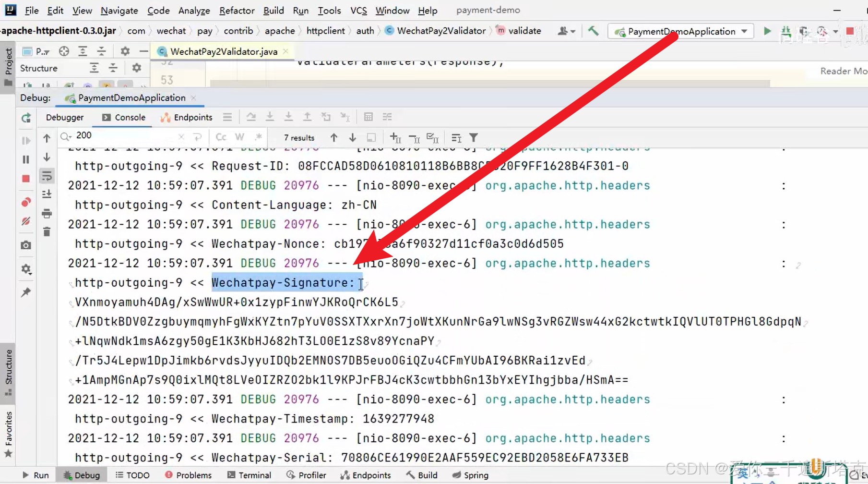Open the File menu
The height and width of the screenshot is (484, 868).
coord(32,10)
